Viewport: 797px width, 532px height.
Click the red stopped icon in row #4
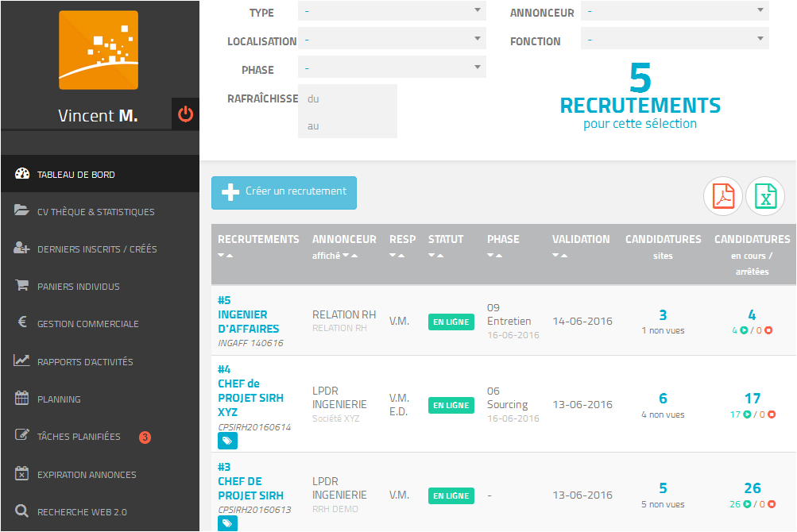[772, 414]
